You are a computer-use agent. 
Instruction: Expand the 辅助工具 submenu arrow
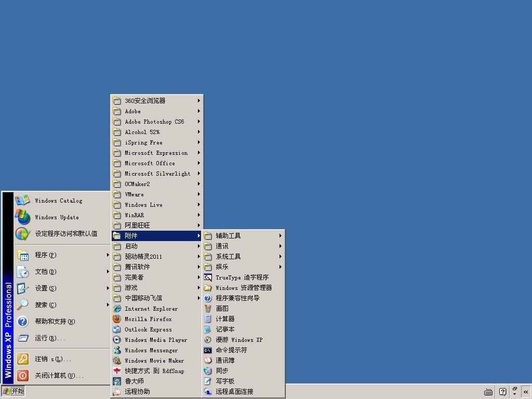click(281, 235)
